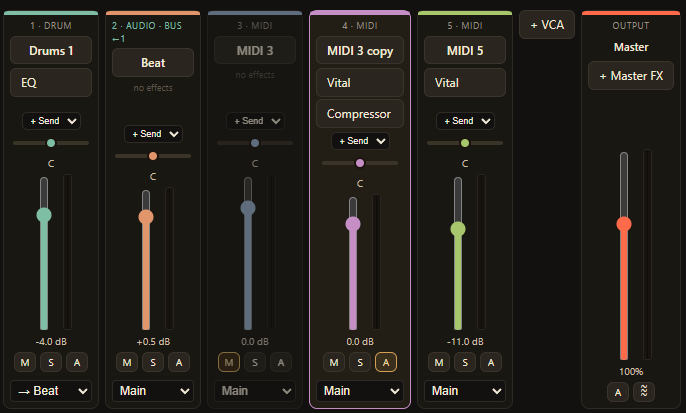Open the MIDI 3 Main output dropdown
Viewport: 686px width, 413px height.
[255, 391]
